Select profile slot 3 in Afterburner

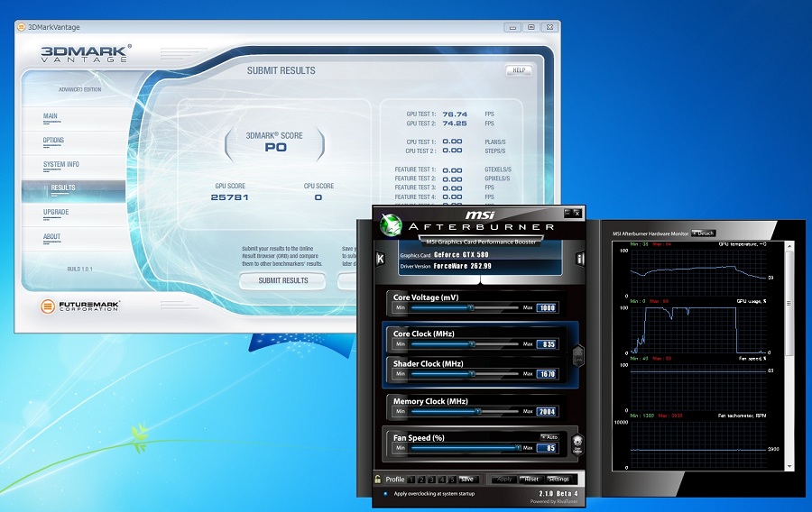[431, 480]
